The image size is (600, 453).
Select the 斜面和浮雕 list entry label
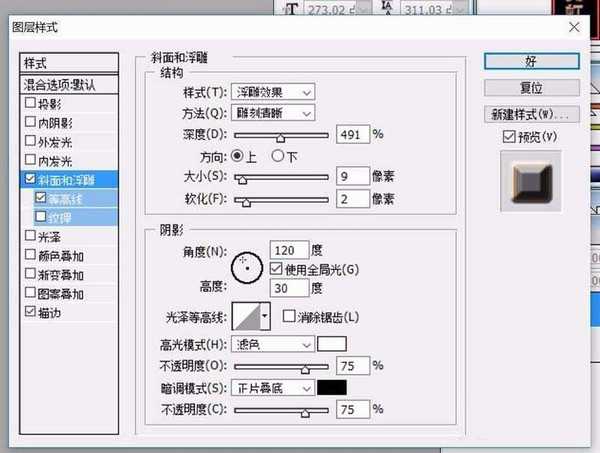[x=66, y=180]
